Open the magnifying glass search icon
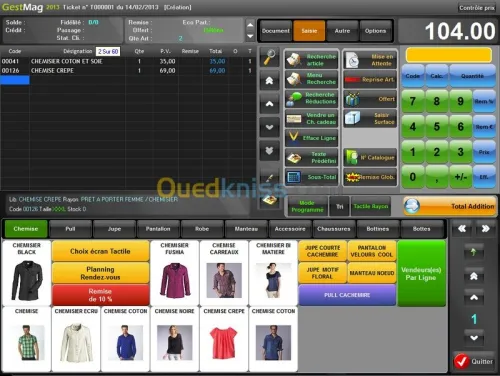This screenshot has height=376, width=500. click(x=269, y=57)
